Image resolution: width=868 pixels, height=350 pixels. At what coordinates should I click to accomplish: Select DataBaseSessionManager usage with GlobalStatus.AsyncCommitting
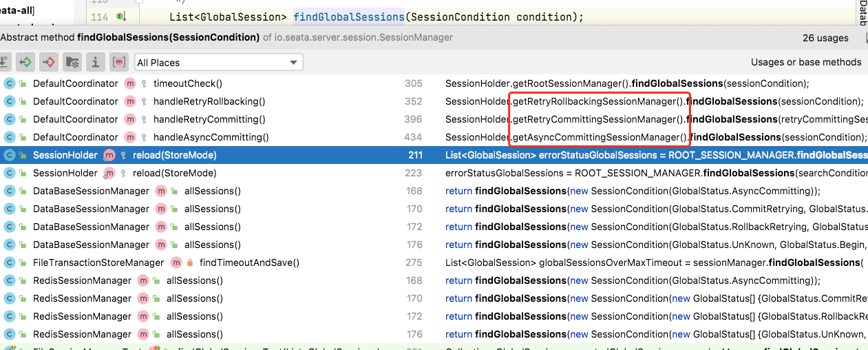click(434, 191)
